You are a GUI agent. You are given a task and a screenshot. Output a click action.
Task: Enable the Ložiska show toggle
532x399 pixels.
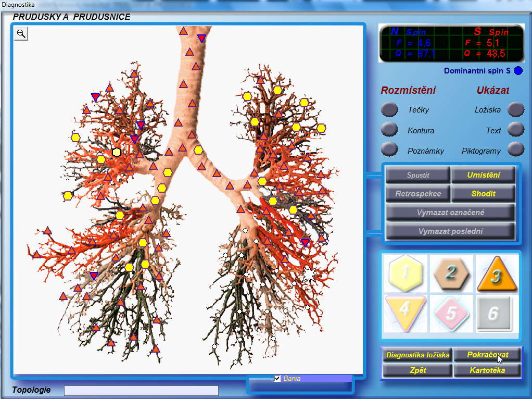pos(515,109)
